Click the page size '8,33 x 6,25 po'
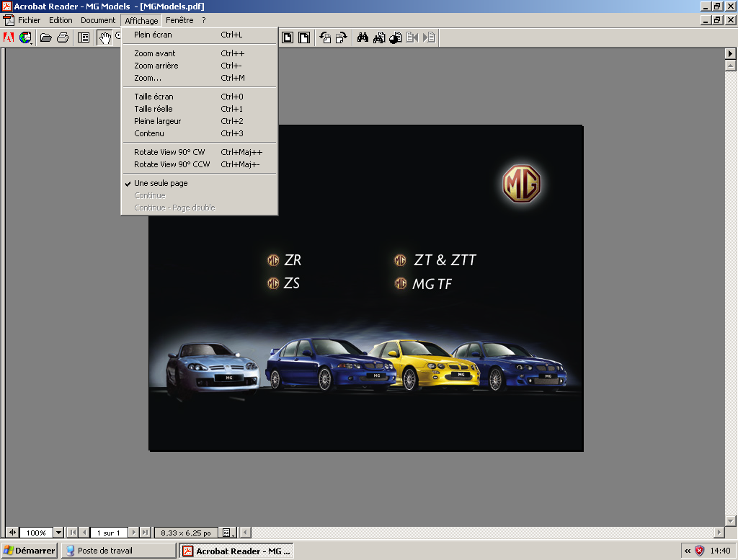Viewport: 738px width, 560px height. click(186, 533)
